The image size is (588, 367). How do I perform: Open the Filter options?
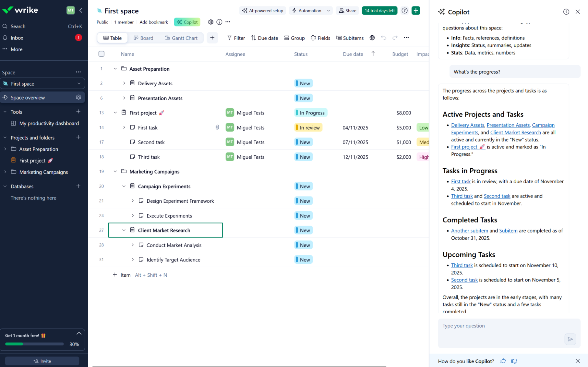236,38
